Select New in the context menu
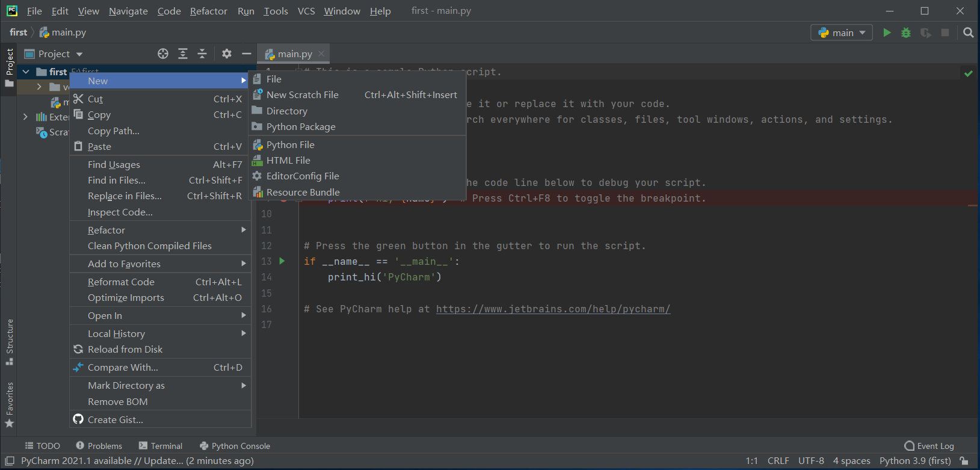 click(160, 81)
